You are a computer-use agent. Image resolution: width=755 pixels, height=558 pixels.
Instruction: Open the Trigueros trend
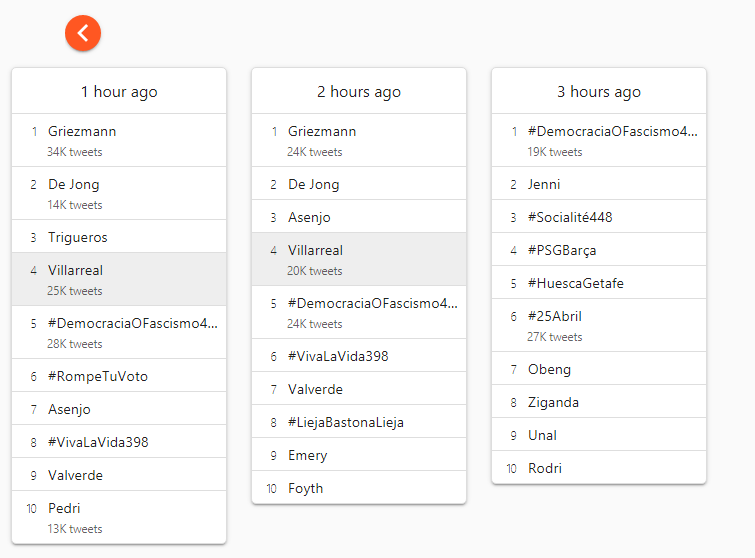point(78,237)
